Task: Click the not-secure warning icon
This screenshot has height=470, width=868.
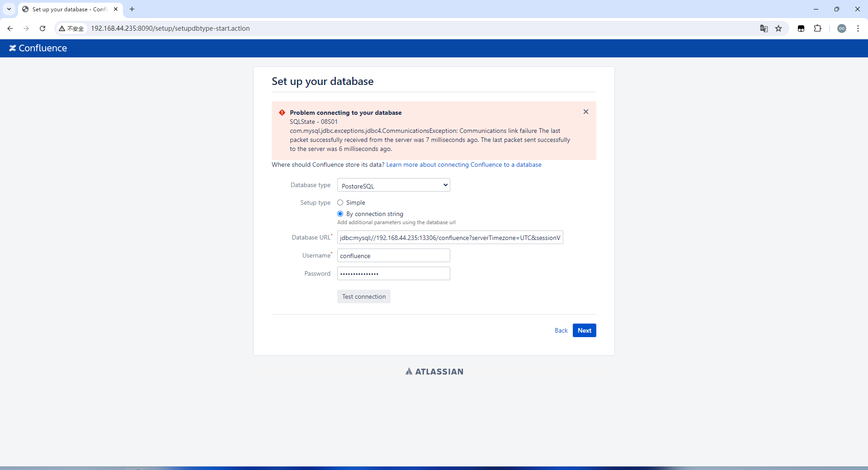Action: click(x=71, y=28)
